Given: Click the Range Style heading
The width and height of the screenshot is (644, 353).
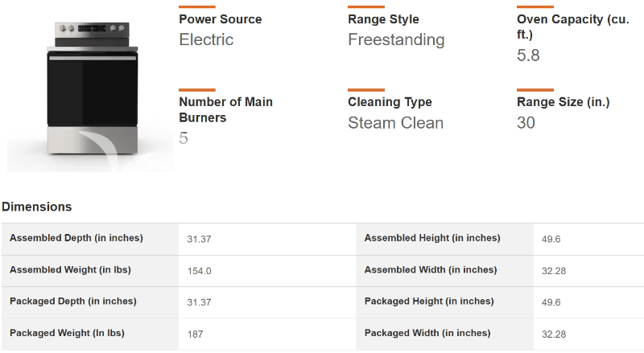Looking at the screenshot, I should coord(383,19).
